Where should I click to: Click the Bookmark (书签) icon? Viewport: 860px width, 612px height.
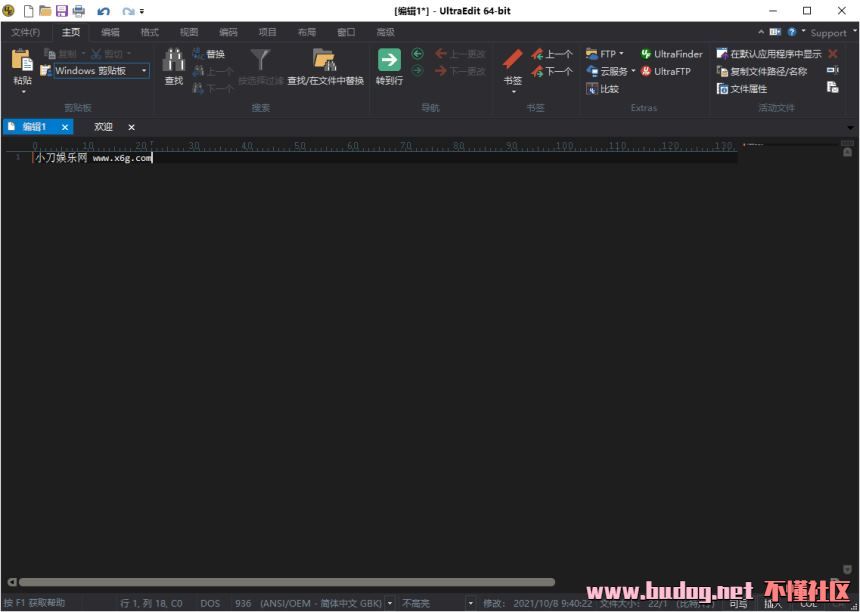tap(512, 60)
